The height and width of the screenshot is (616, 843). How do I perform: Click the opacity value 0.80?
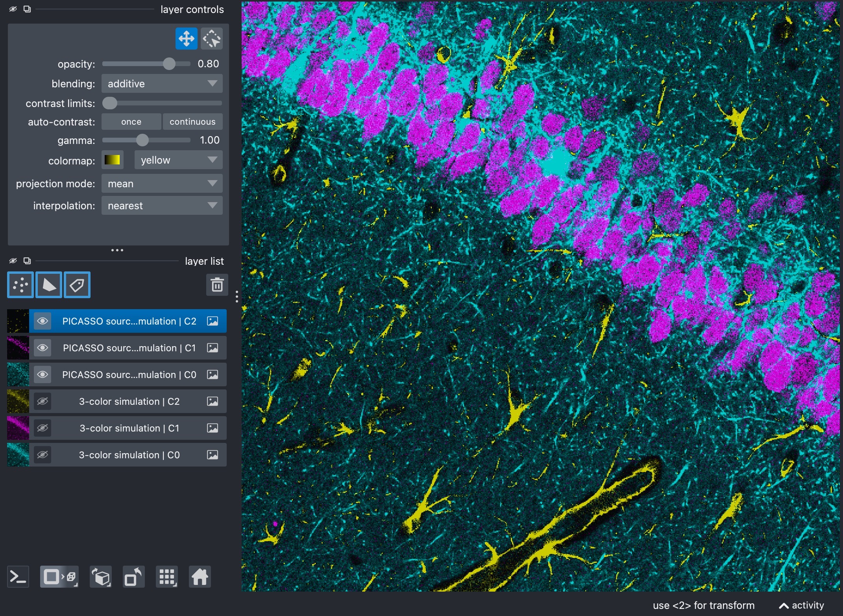208,64
